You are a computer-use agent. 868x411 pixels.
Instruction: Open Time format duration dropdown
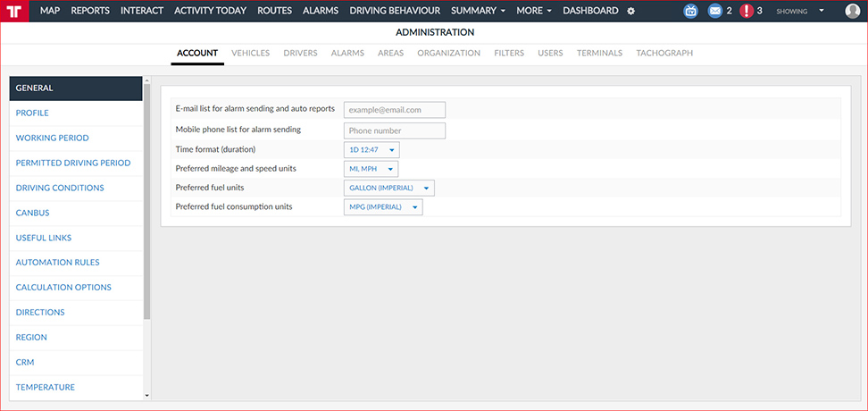pyautogui.click(x=371, y=150)
